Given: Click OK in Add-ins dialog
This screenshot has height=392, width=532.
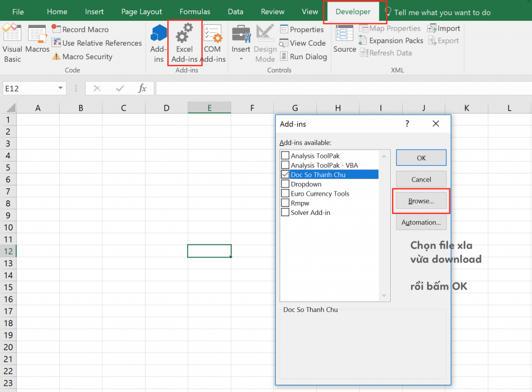Looking at the screenshot, I should click(421, 158).
